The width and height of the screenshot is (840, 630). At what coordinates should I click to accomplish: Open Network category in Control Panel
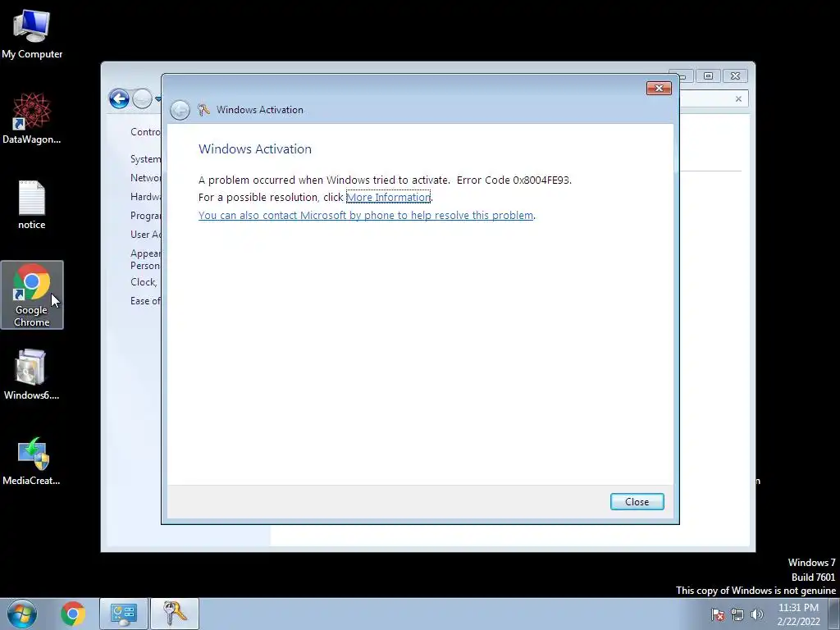(x=145, y=178)
